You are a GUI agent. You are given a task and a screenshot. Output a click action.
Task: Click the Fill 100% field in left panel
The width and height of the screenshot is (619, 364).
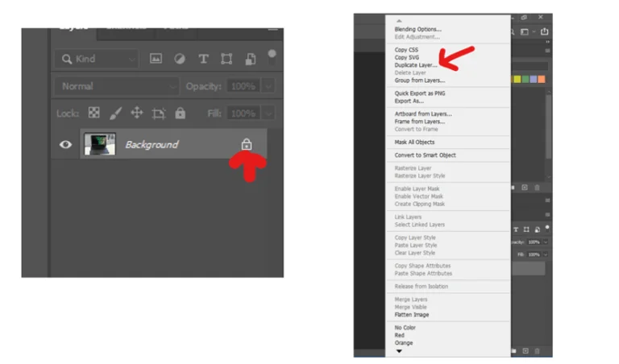point(243,114)
